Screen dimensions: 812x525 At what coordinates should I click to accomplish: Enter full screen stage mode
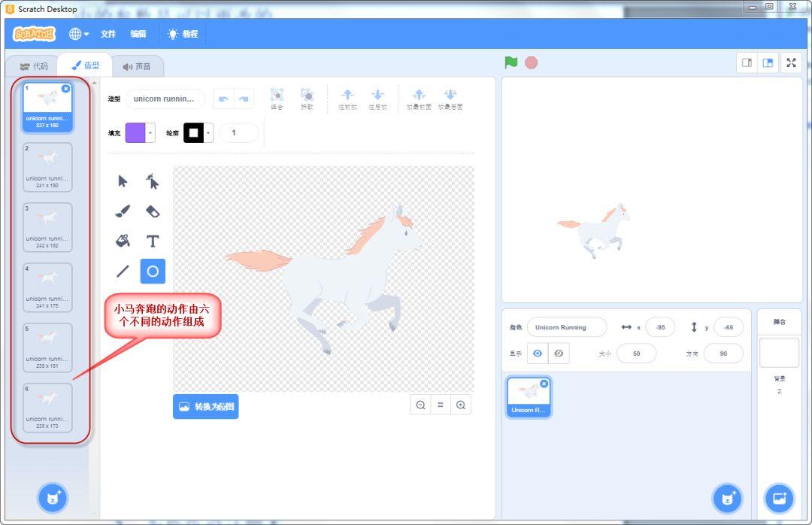(791, 62)
